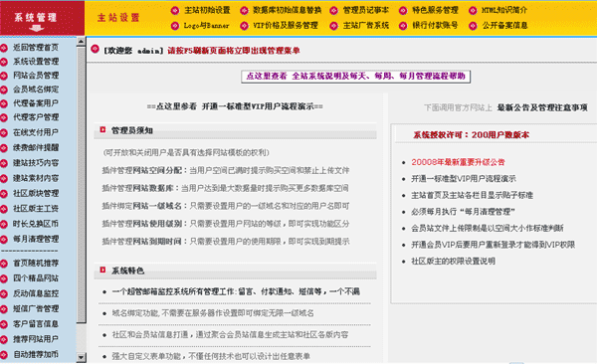Open the 必须每月执行"每月清理管理" notice
The height and width of the screenshot is (364, 597).
point(463,212)
